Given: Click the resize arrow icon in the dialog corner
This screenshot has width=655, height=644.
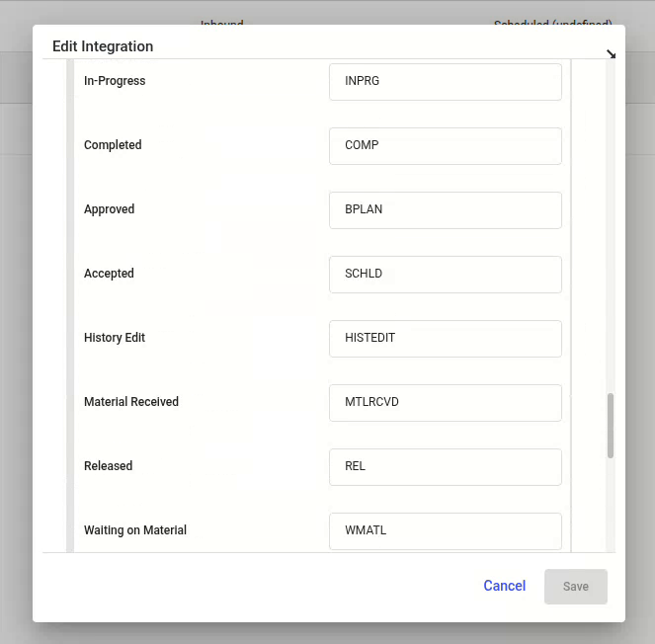Looking at the screenshot, I should tap(611, 54).
